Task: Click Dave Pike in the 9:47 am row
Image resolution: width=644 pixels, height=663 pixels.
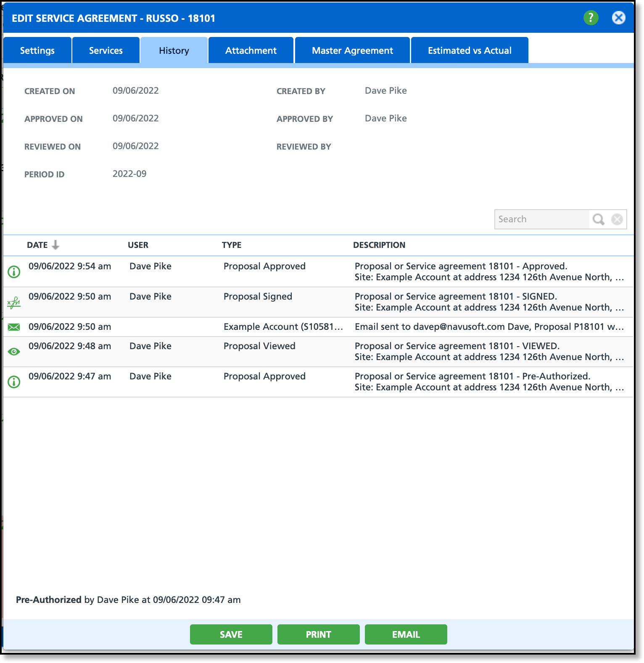Action: click(150, 376)
